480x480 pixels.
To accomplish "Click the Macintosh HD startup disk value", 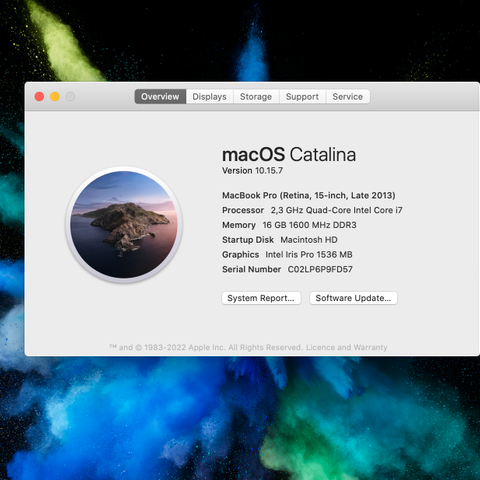I will [x=309, y=240].
